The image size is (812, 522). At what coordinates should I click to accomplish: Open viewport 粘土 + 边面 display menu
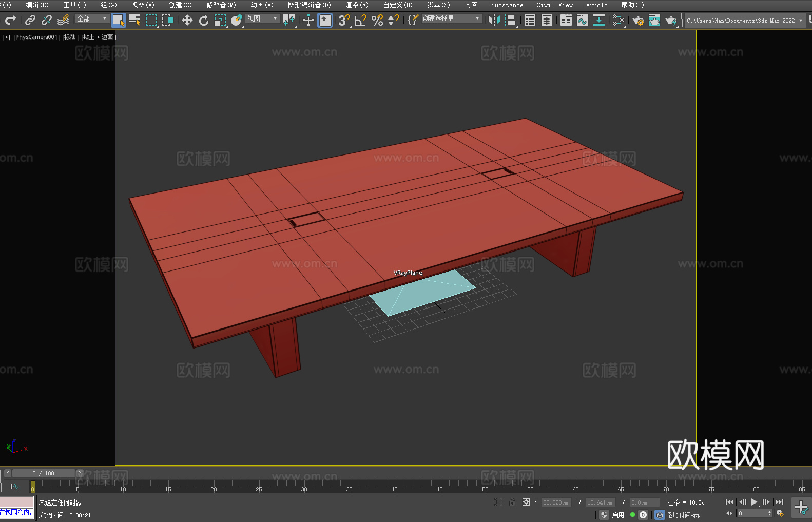(98, 37)
